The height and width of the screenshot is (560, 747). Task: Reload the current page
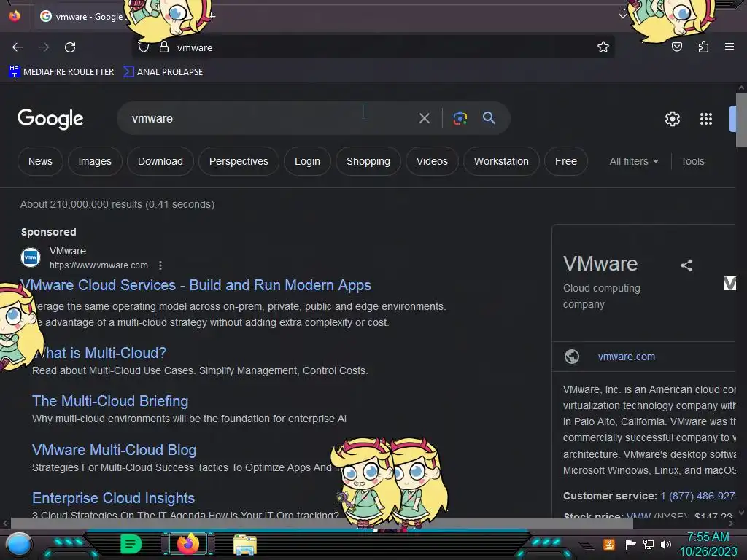[x=70, y=47]
